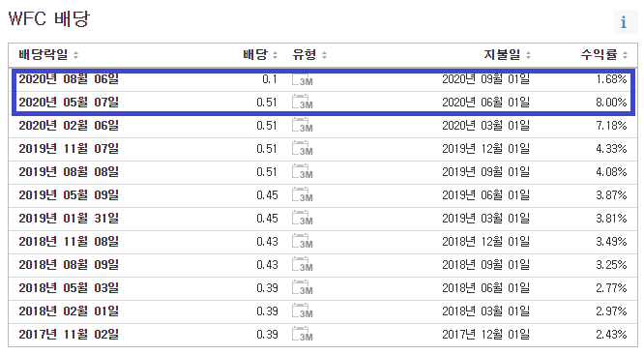
Task: Click the 4.33% yield value
Action: 611,148
